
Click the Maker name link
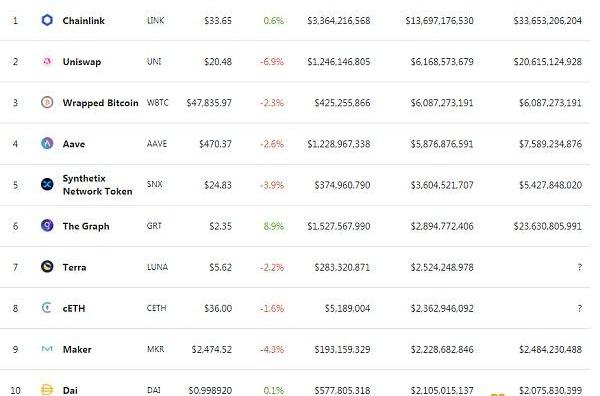pyautogui.click(x=77, y=350)
